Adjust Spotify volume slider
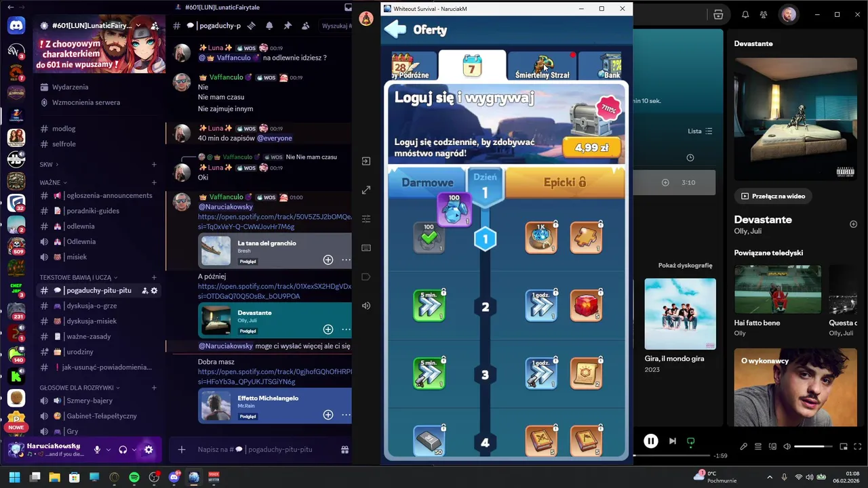 (814, 447)
